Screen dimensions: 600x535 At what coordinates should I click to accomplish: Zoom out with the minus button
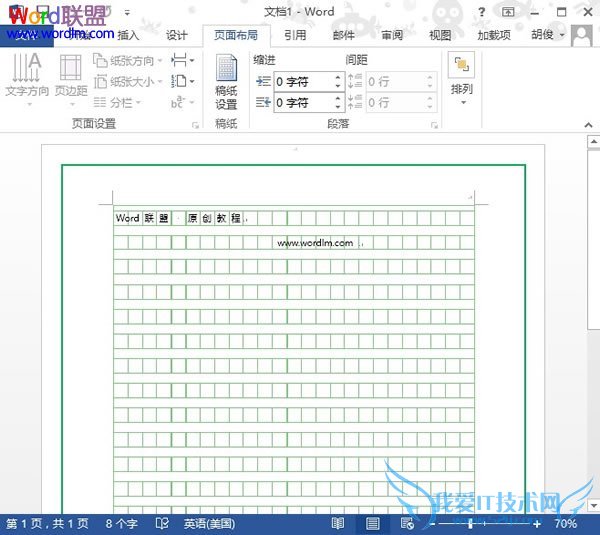[x=432, y=524]
